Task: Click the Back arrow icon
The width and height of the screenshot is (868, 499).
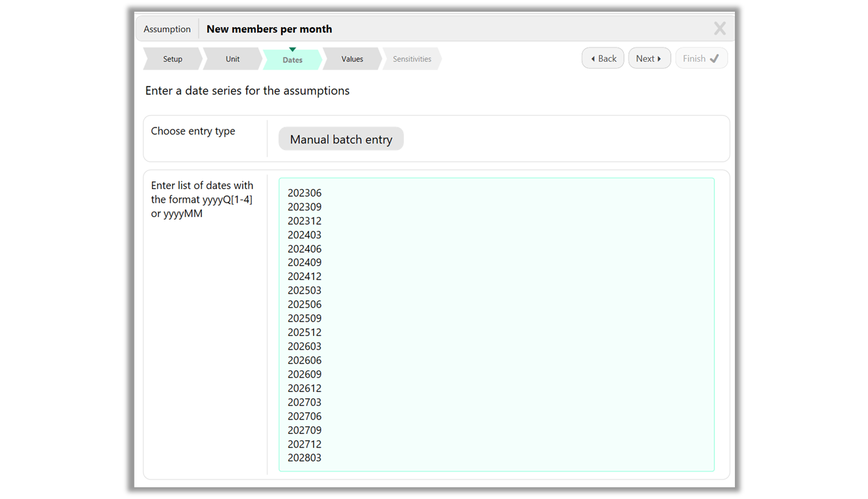Action: [x=593, y=58]
